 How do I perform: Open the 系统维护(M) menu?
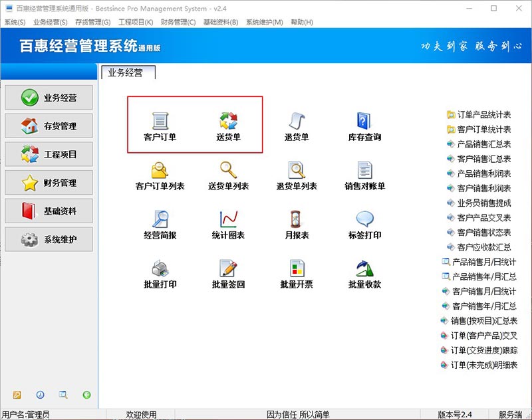264,22
